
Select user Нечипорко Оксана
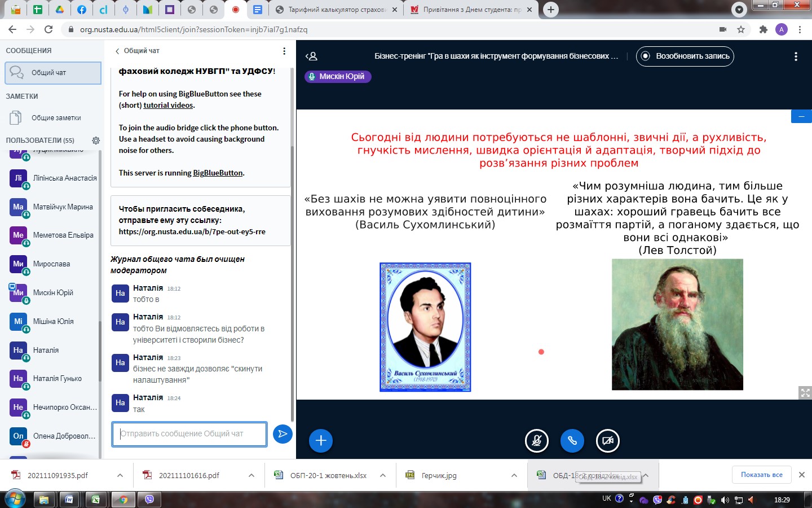pyautogui.click(x=54, y=407)
